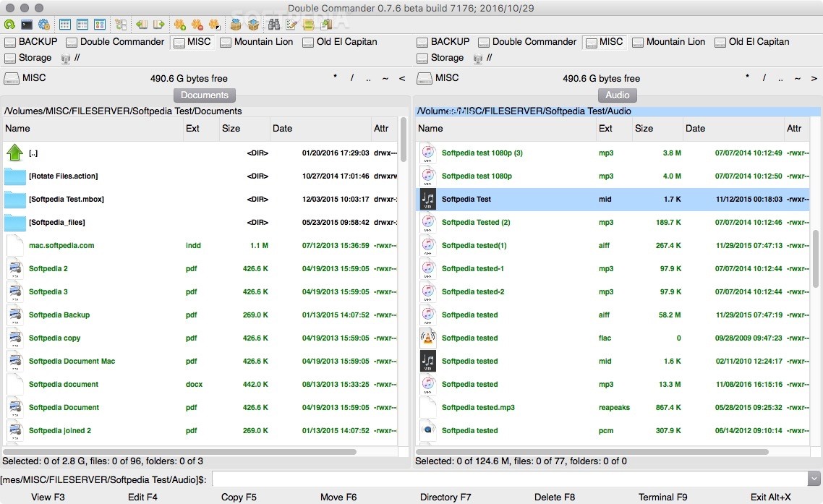
Task: Click left panel root '/' button
Action: coord(351,78)
